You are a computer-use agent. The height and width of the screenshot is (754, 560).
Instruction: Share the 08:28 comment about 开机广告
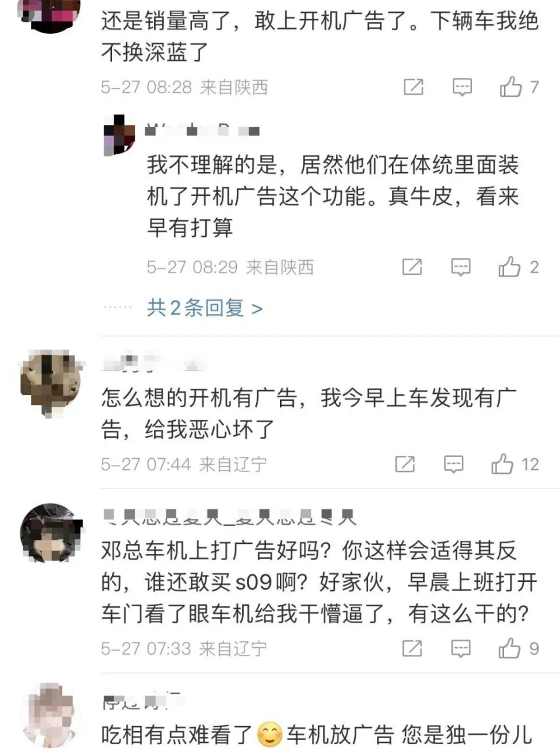(x=414, y=88)
